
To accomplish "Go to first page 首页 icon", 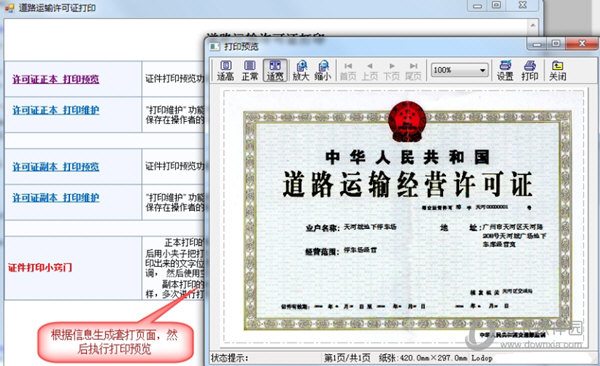I will 348,71.
